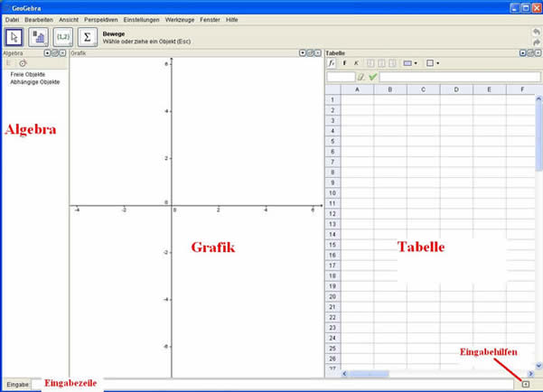This screenshot has width=543, height=392.
Task: Select column C header in Tabelle
Action: [423, 89]
